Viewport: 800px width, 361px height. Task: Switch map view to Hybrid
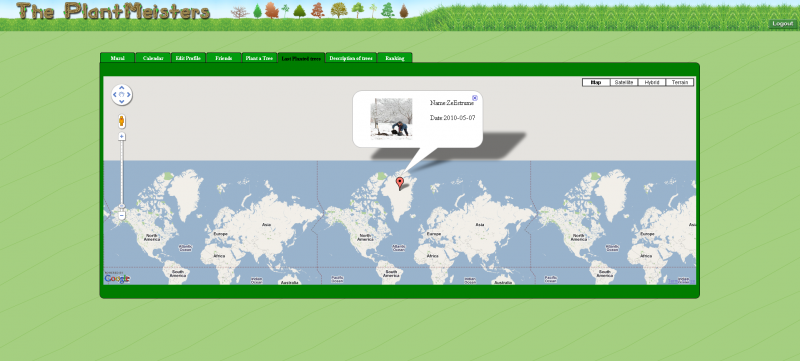click(652, 82)
